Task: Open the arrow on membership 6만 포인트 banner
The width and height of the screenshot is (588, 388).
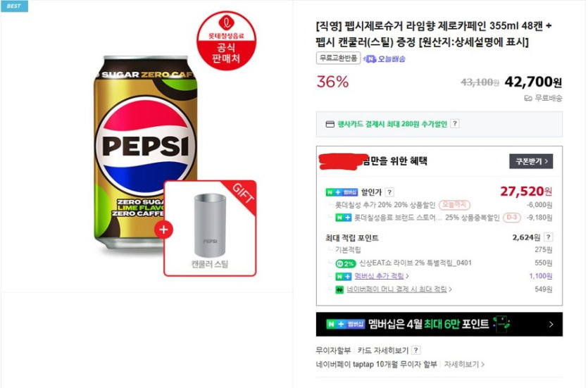Action: pos(551,325)
